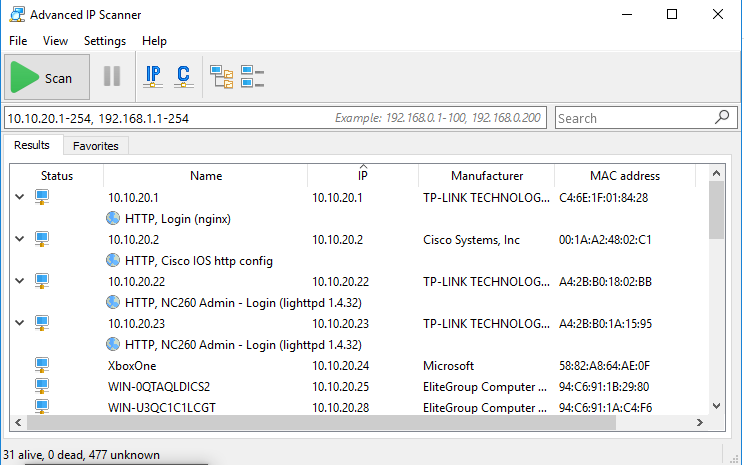Click horizontal scrollbar left arrow
744x465 pixels.
[18, 422]
